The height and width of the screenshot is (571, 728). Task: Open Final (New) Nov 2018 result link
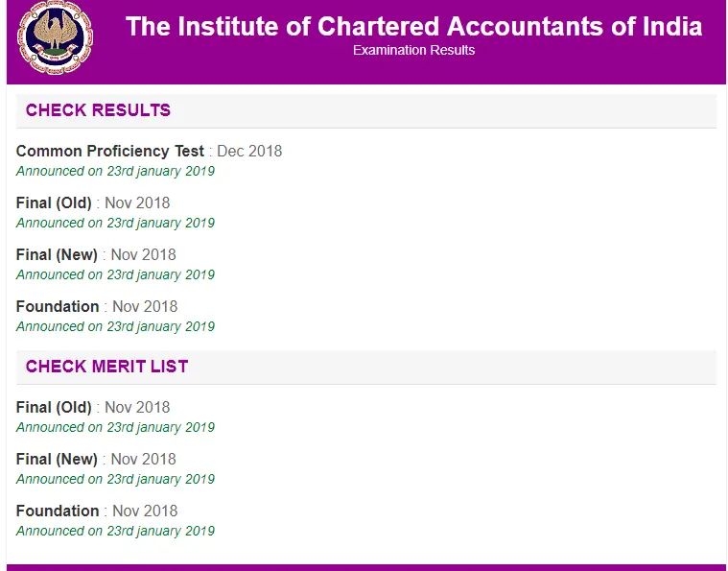pyautogui.click(x=96, y=254)
